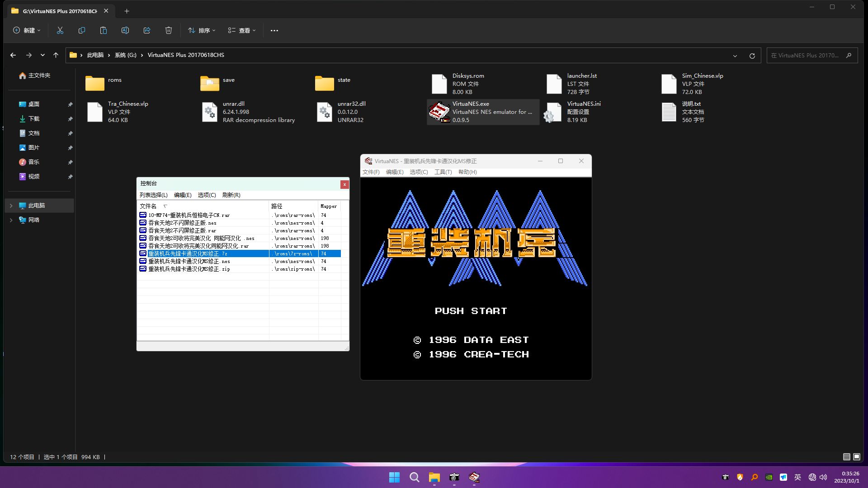Open taskbar Search
The height and width of the screenshot is (488, 868).
pos(414,477)
